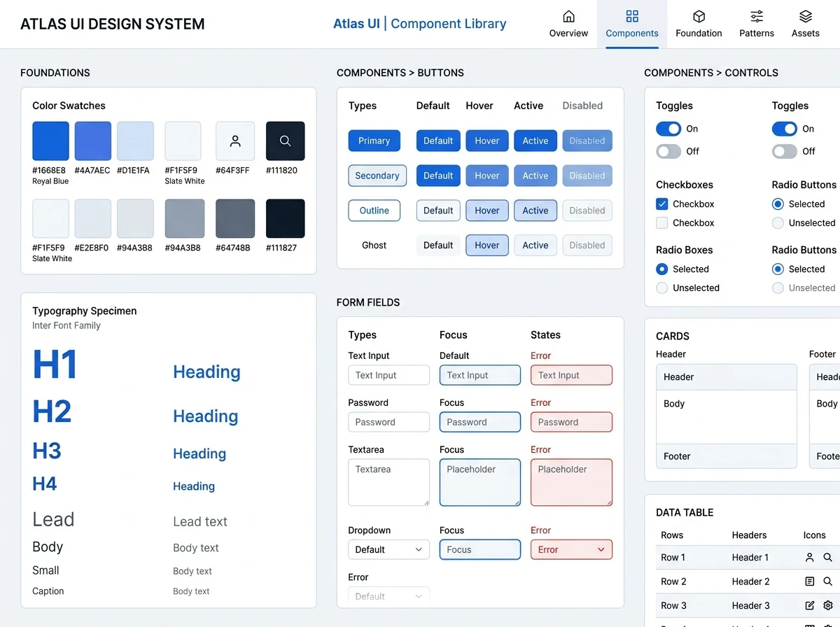The height and width of the screenshot is (627, 840).
Task: Click the Outline type button
Action: (x=374, y=211)
